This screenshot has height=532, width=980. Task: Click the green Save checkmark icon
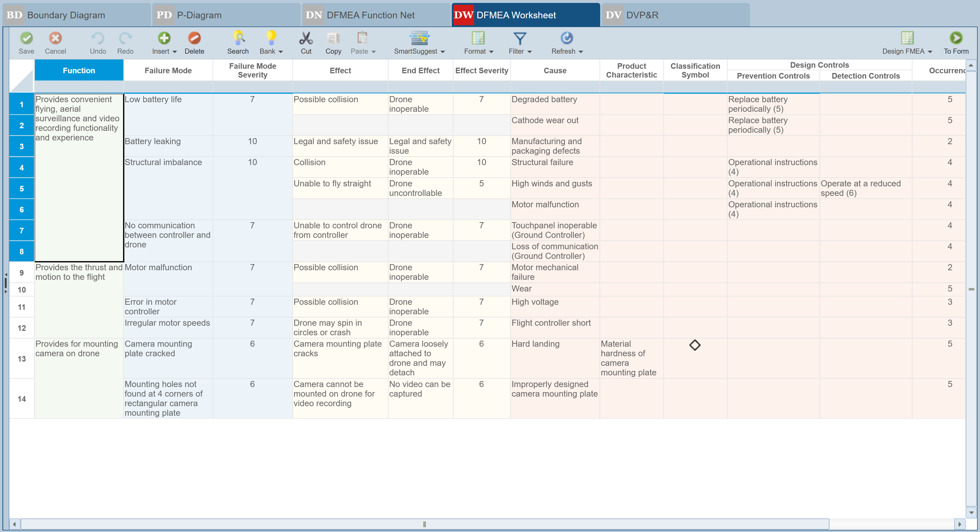(x=26, y=38)
